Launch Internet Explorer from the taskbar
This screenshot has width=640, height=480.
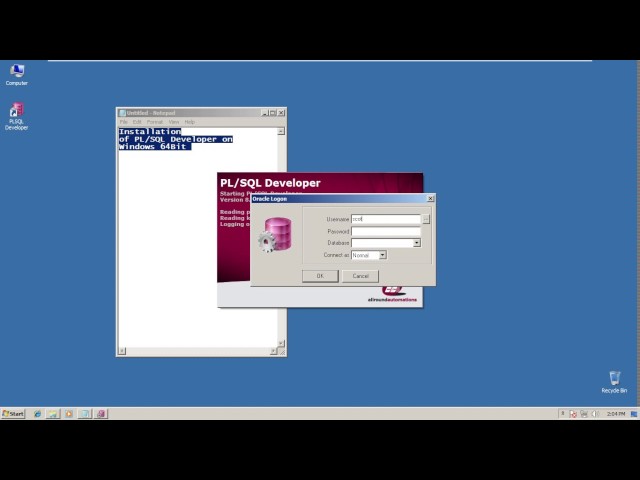(x=37, y=413)
